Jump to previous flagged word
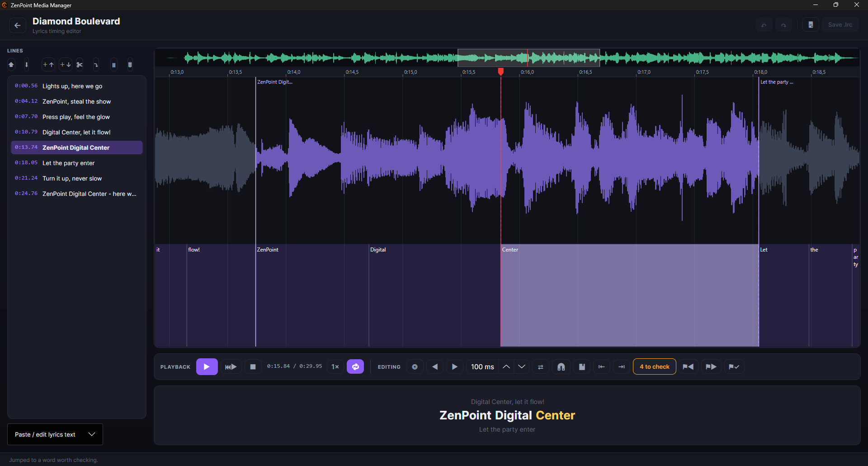Image resolution: width=868 pixels, height=466 pixels. coord(688,366)
